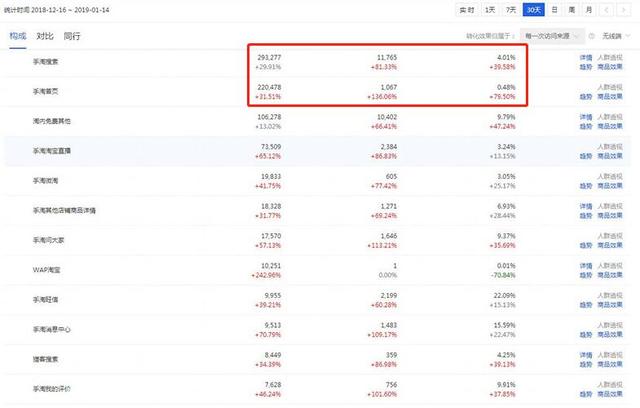Viewport: 640px width, 408px height.
Task: Open 详情 for 手淘其他店铺商品详情 row
Action: [586, 206]
